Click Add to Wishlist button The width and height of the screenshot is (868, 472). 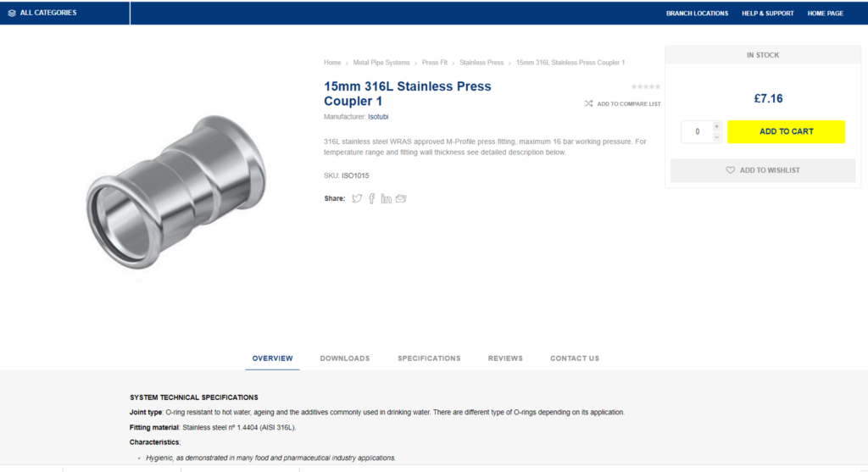[763, 170]
